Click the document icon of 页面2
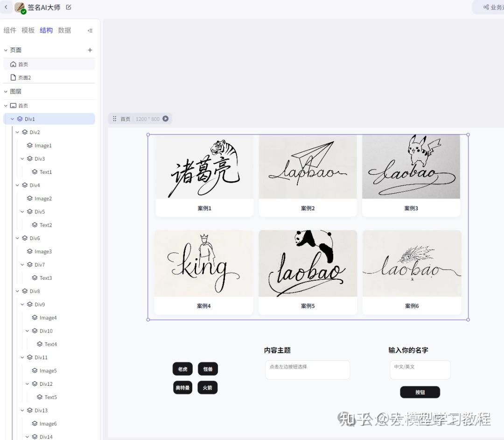The image size is (504, 440). 13,78
